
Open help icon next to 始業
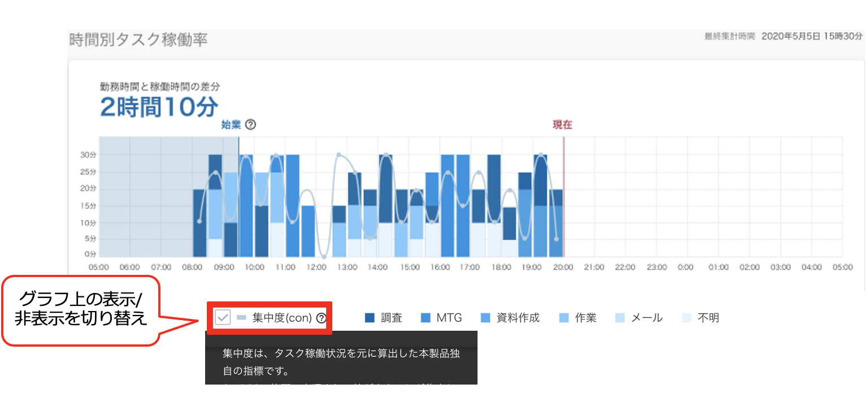pos(251,125)
